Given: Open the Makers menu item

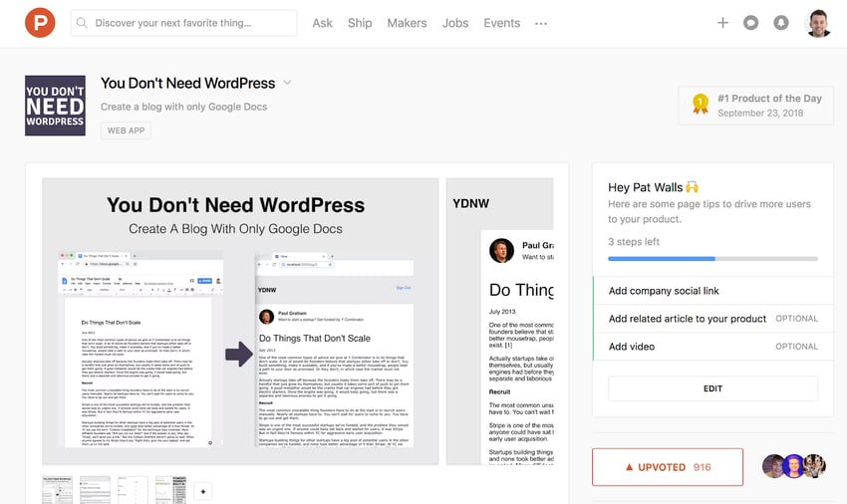Looking at the screenshot, I should [407, 23].
